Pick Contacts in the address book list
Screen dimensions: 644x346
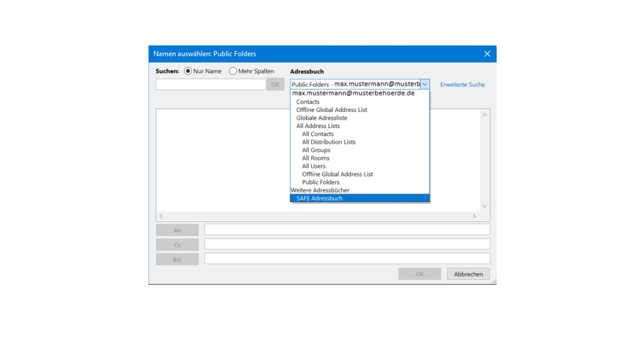[x=308, y=102]
